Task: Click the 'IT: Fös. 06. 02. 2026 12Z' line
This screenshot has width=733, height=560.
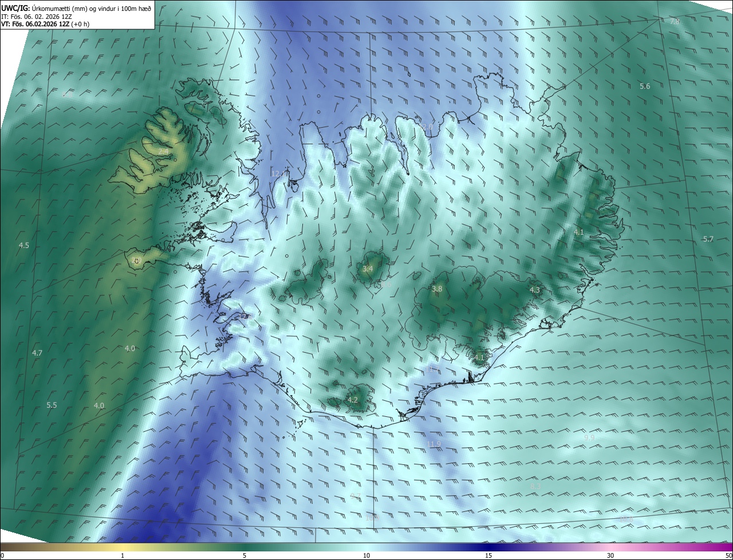Action: 37,16
